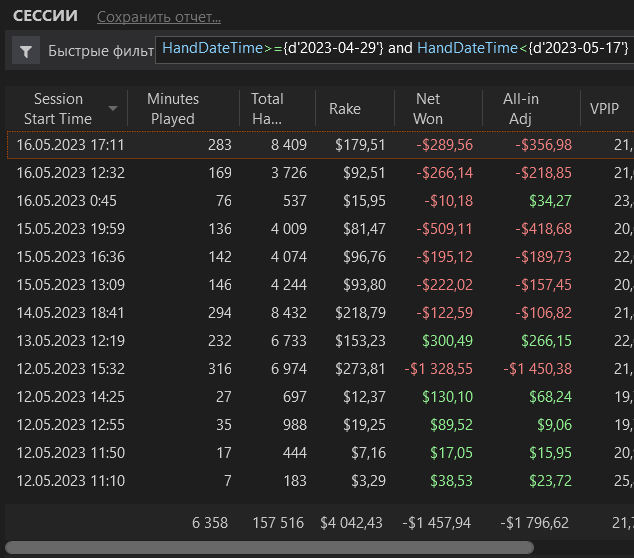Click into the HandDateTime filter expression field
This screenshot has width=634, height=558.
395,49
